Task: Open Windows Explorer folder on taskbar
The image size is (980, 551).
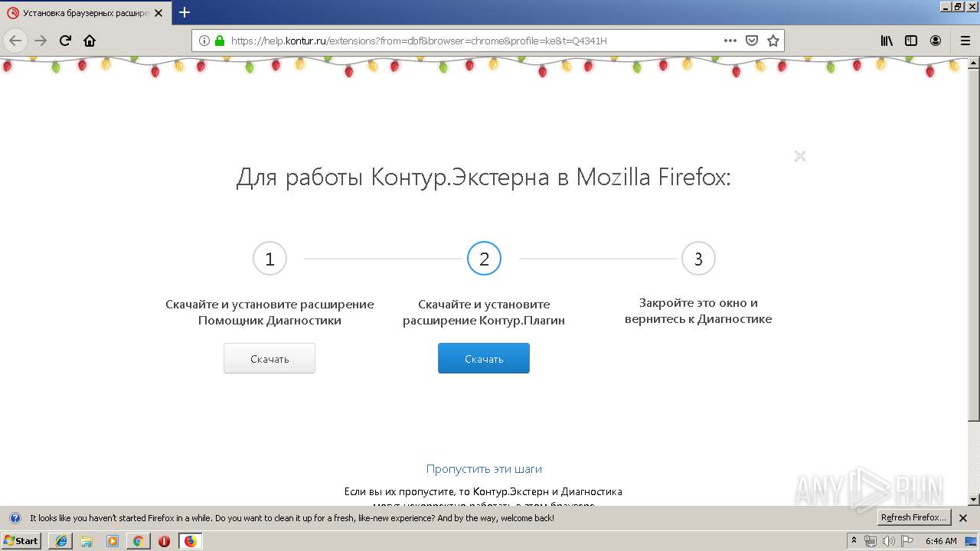Action: click(x=87, y=541)
